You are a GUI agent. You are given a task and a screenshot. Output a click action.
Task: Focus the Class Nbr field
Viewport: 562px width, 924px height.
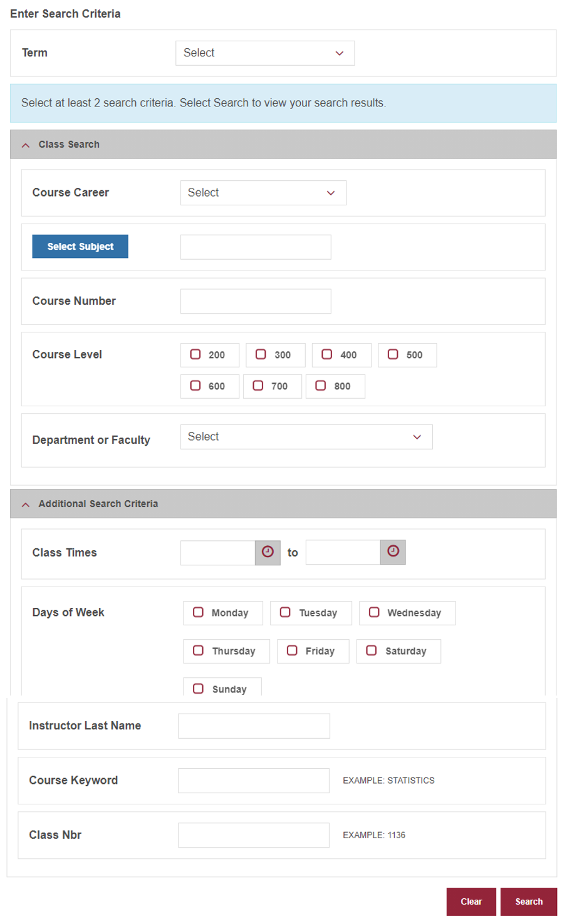pyautogui.click(x=254, y=835)
